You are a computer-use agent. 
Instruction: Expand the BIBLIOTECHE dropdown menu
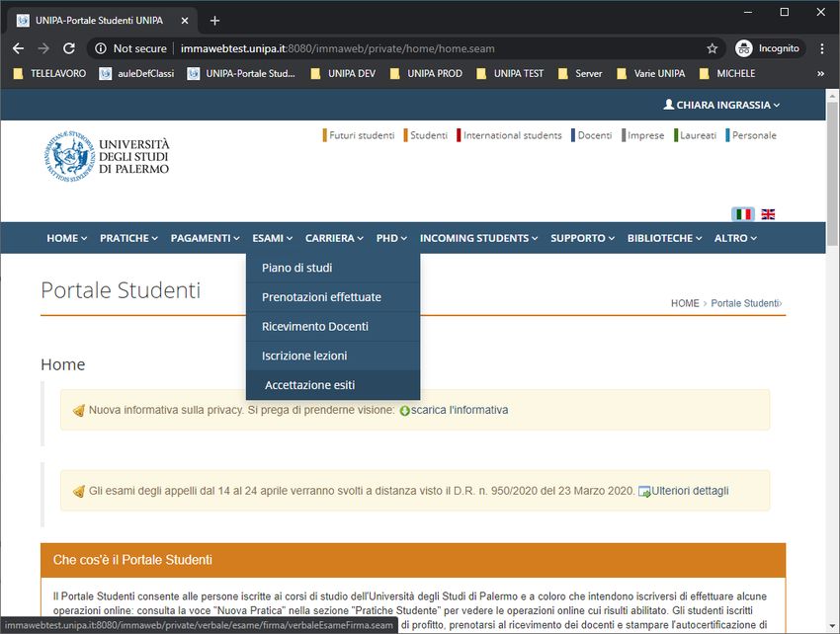[664, 238]
